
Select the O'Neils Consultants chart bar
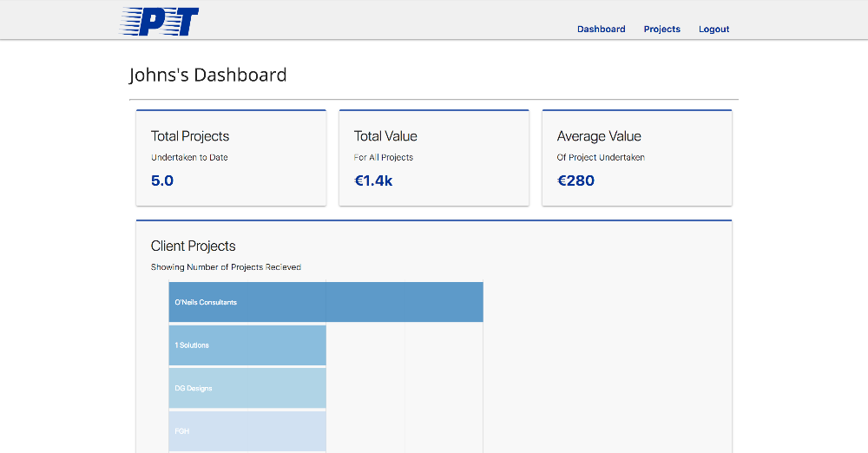(325, 302)
